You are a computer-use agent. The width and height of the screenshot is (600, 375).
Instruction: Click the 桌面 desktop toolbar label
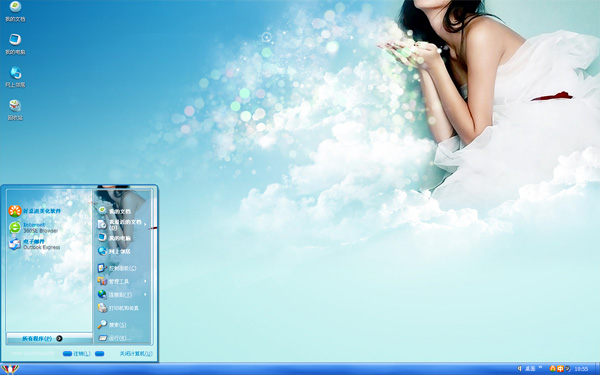(x=530, y=368)
